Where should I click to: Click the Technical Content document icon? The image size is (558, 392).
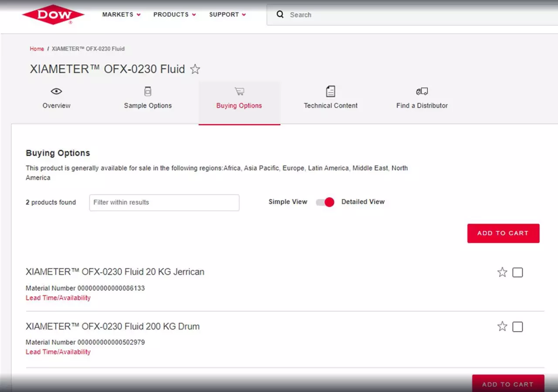330,91
